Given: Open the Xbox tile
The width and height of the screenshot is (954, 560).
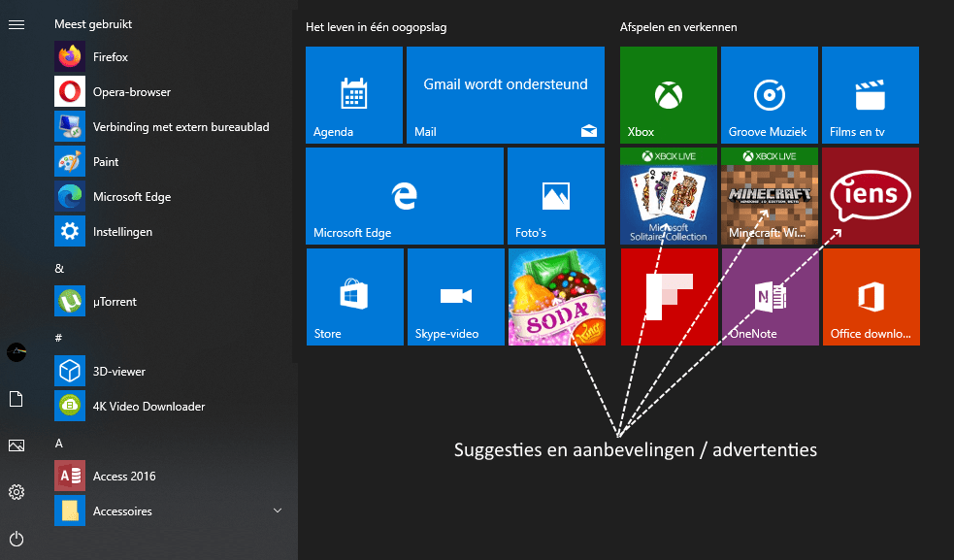Looking at the screenshot, I should [x=668, y=94].
